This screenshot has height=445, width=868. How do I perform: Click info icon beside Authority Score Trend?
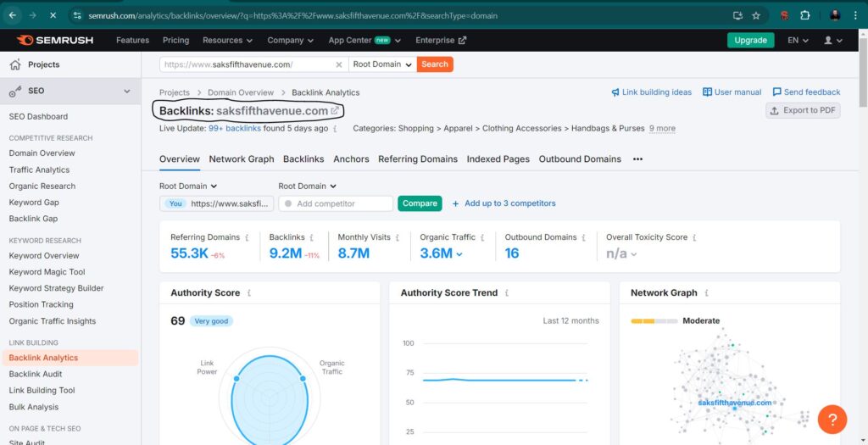tap(507, 293)
